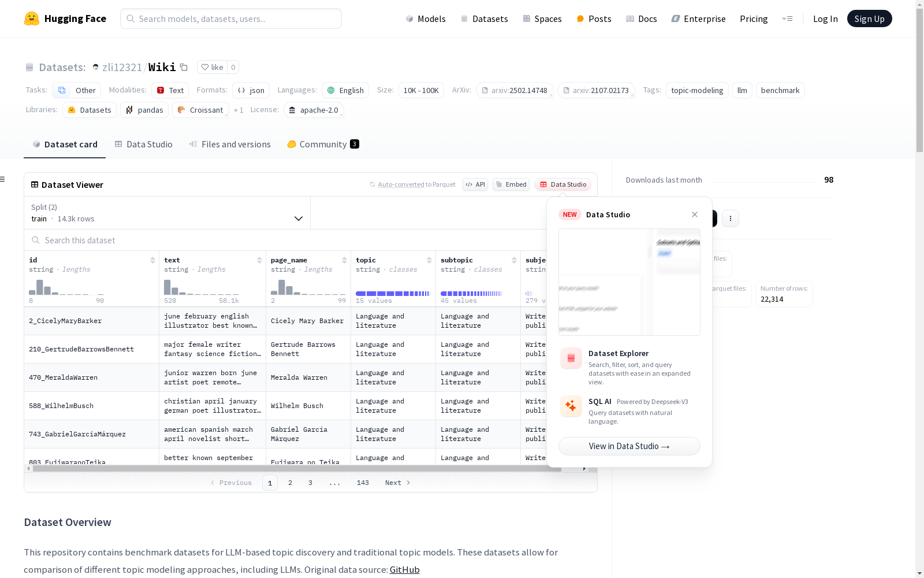Click the topic-modeling tag

point(697,90)
